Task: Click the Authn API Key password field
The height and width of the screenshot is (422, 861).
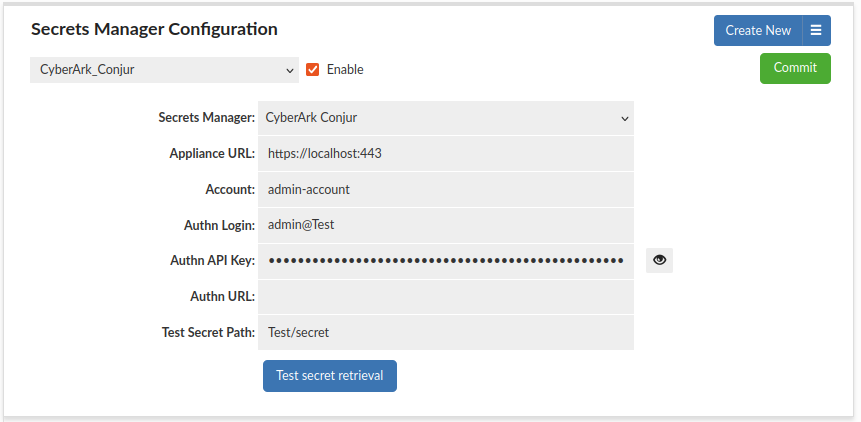Action: [x=446, y=261]
